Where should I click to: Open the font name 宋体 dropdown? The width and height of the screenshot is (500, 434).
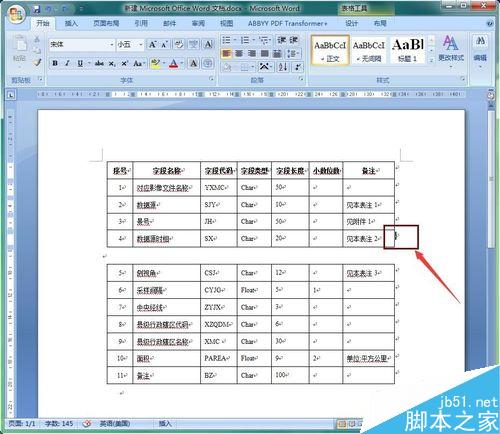tap(112, 44)
